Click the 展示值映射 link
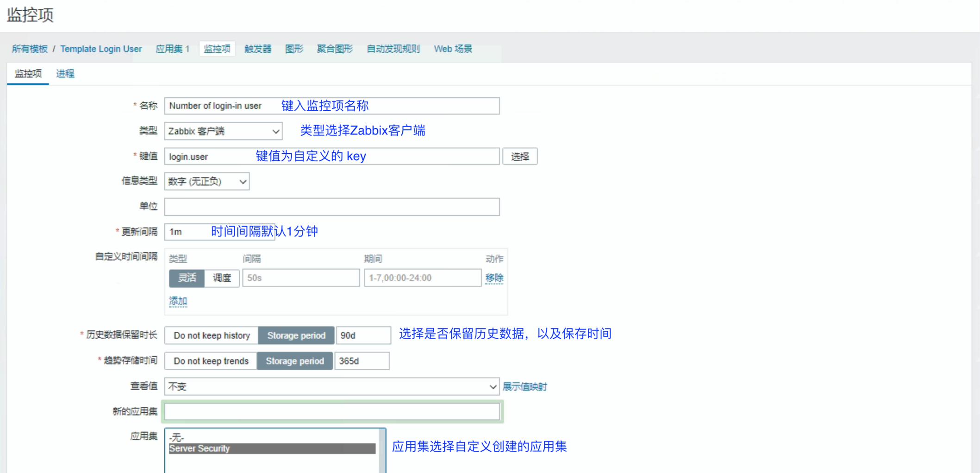Viewport: 980px width, 473px height. pos(525,386)
